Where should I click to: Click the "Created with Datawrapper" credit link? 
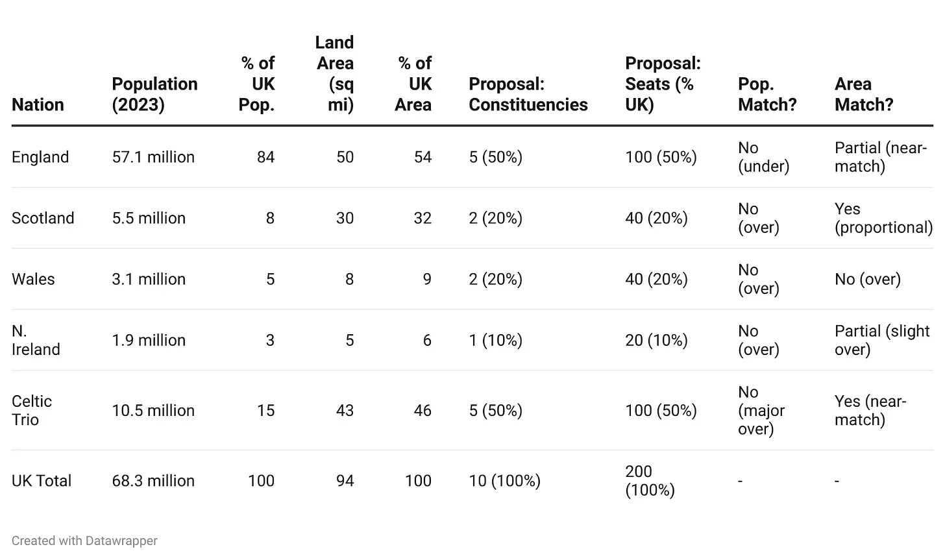84,541
